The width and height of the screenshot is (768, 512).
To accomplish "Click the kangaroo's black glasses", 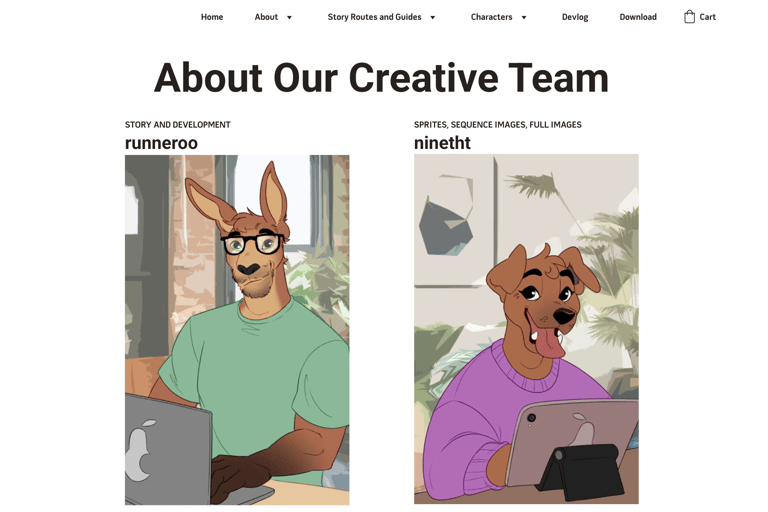I will point(253,244).
